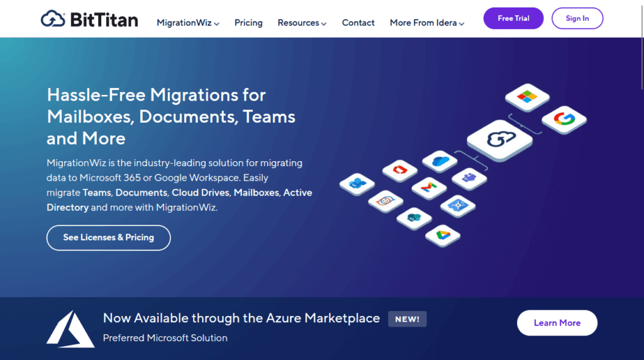This screenshot has height=360, width=644.
Task: Click the blue vault safe tile
Action: coord(458,205)
